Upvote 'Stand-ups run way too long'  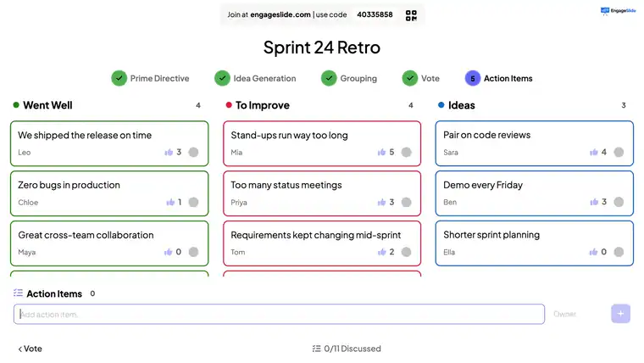click(381, 152)
